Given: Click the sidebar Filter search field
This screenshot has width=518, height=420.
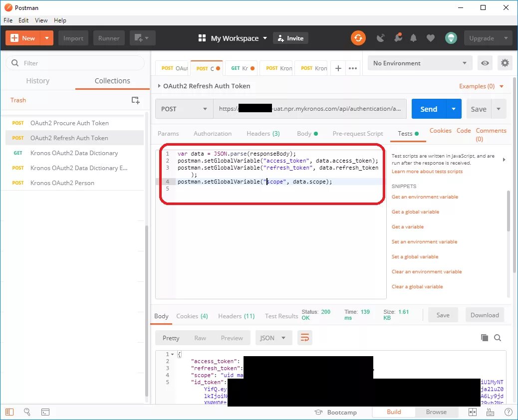Looking at the screenshot, I should pyautogui.click(x=75, y=63).
